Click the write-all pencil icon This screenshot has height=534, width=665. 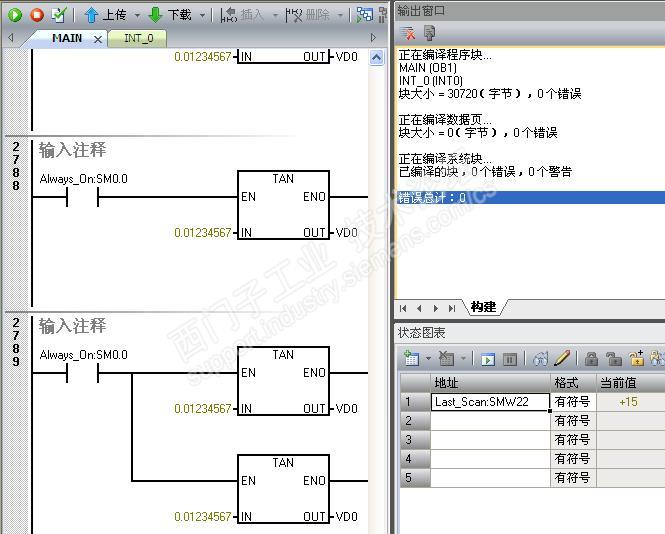562,358
